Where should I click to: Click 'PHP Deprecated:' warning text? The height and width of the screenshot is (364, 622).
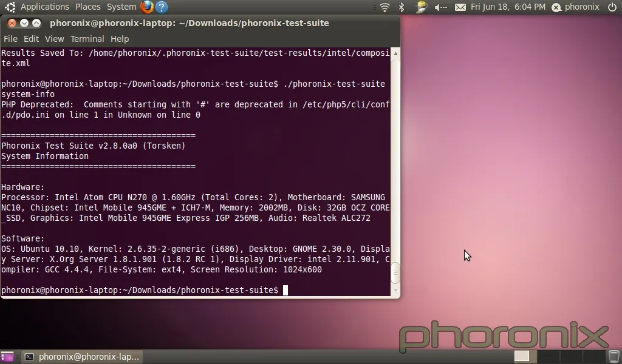click(37, 104)
